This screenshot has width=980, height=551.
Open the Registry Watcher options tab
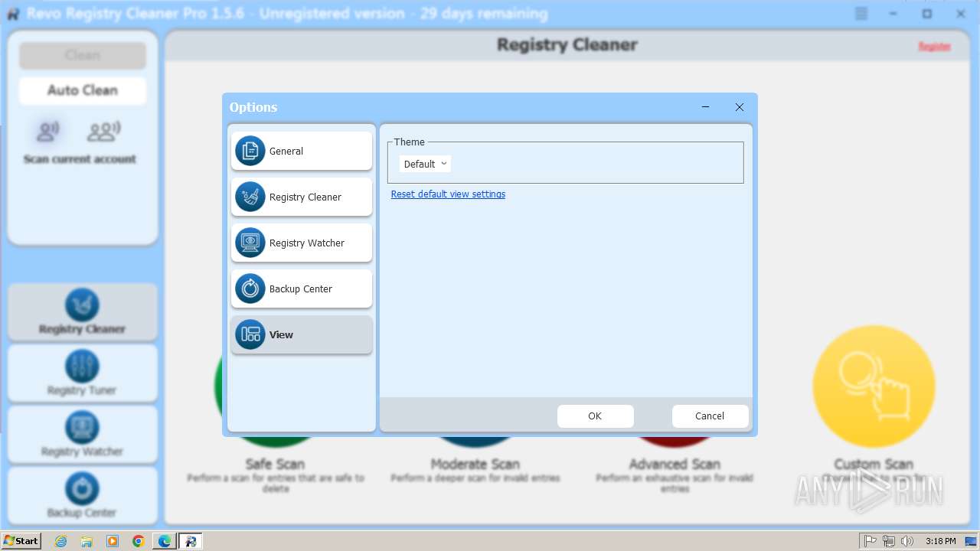coord(302,243)
